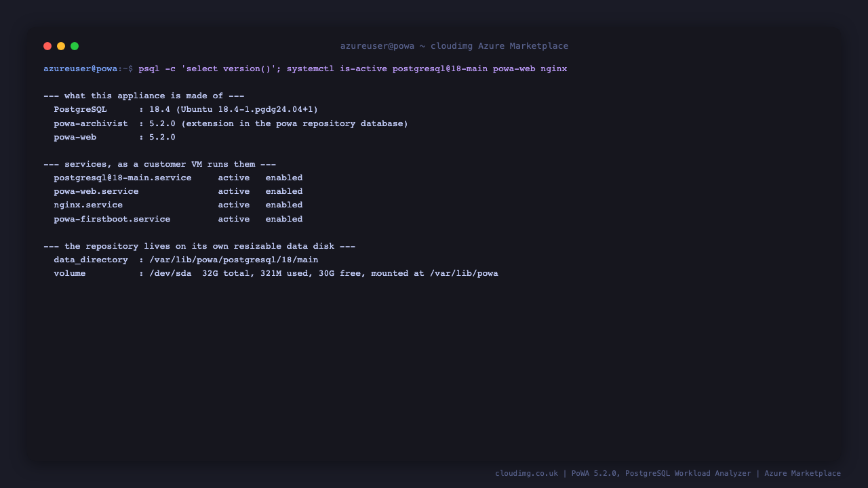Click the cloudimg.co.uk footer caption
The height and width of the screenshot is (488, 868).
click(668, 474)
